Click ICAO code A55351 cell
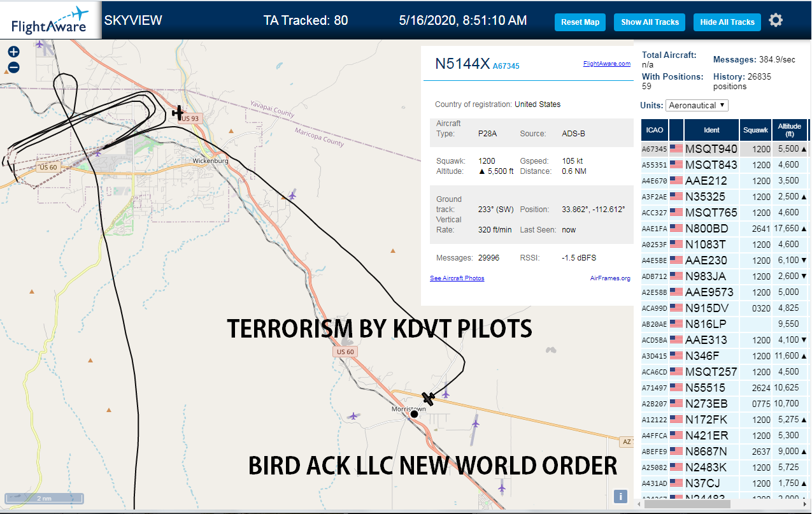 [x=654, y=165]
